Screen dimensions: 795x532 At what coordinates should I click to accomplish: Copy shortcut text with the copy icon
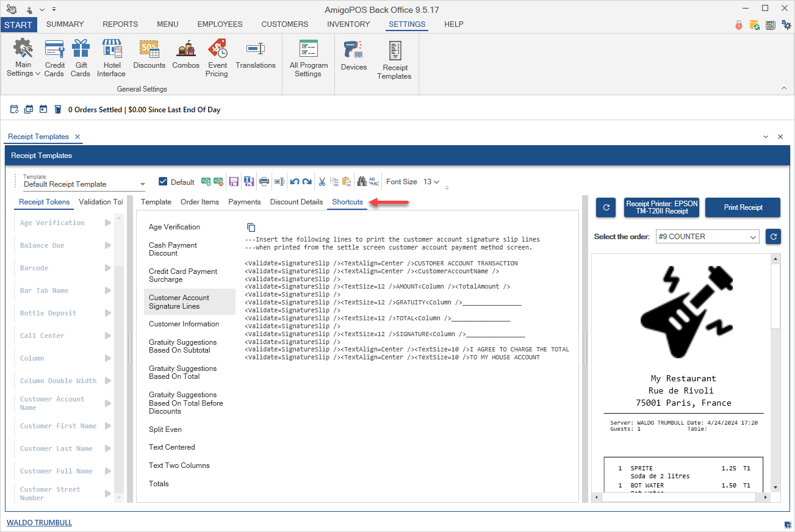pyautogui.click(x=251, y=227)
